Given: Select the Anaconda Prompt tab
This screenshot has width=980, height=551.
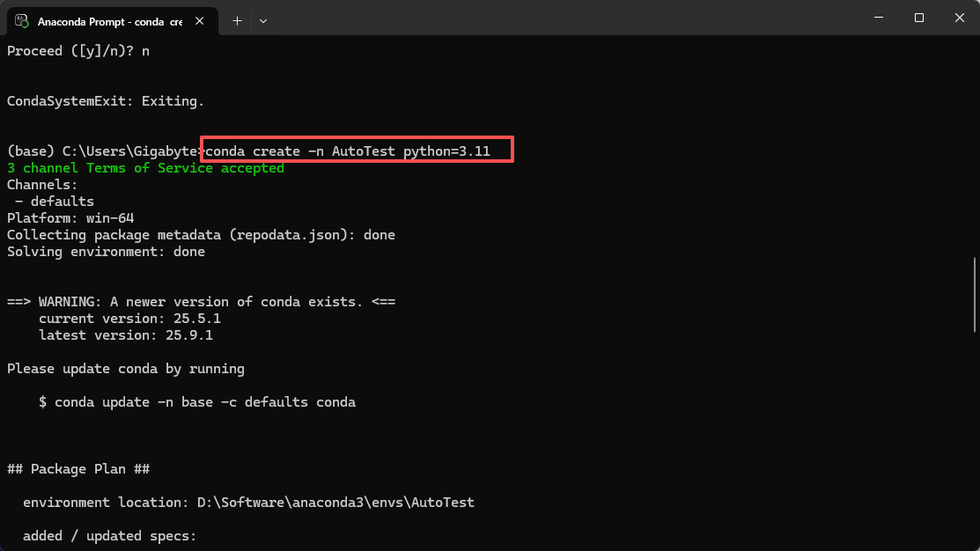Looking at the screenshot, I should [113, 21].
